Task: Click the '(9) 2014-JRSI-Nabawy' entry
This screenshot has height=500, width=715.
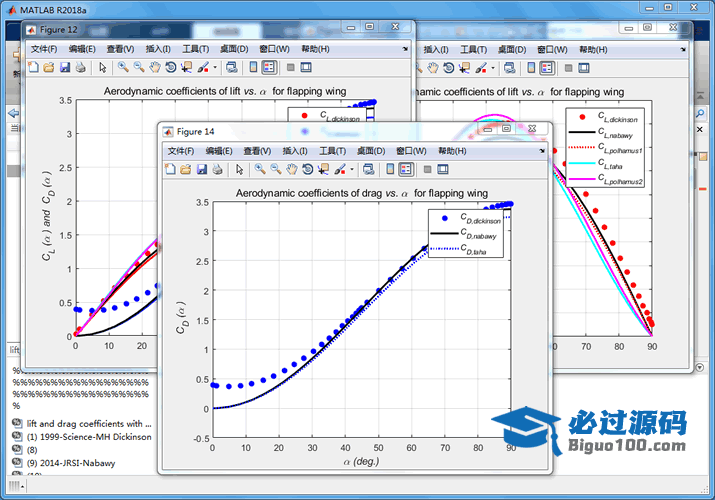Action: (71, 463)
